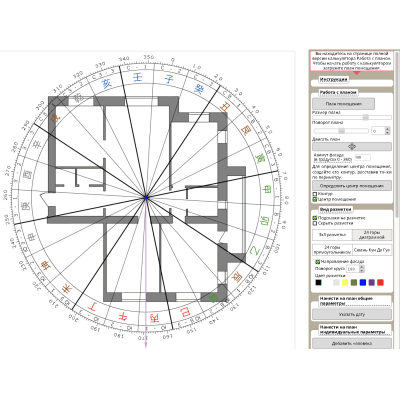Select the yellow grid color swatch
The height and width of the screenshot is (400, 400).
pyautogui.click(x=345, y=283)
